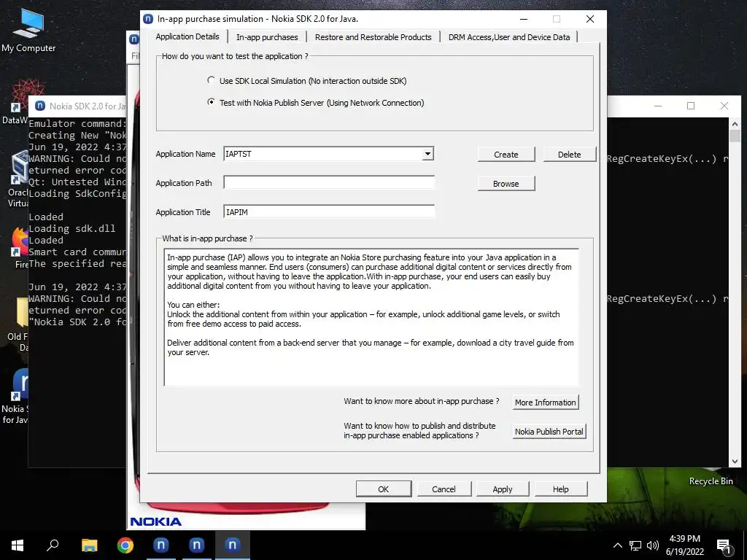Screen dimensions: 747x560
Task: Select the Oracle VirtualBox desktop shortcut
Action: coord(18,179)
